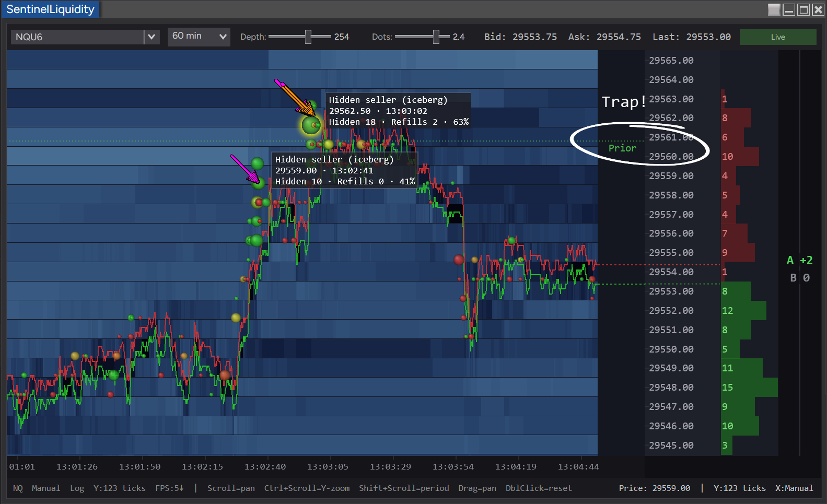Click the gray square button in title bar
The height and width of the screenshot is (504, 827).
pos(774,9)
